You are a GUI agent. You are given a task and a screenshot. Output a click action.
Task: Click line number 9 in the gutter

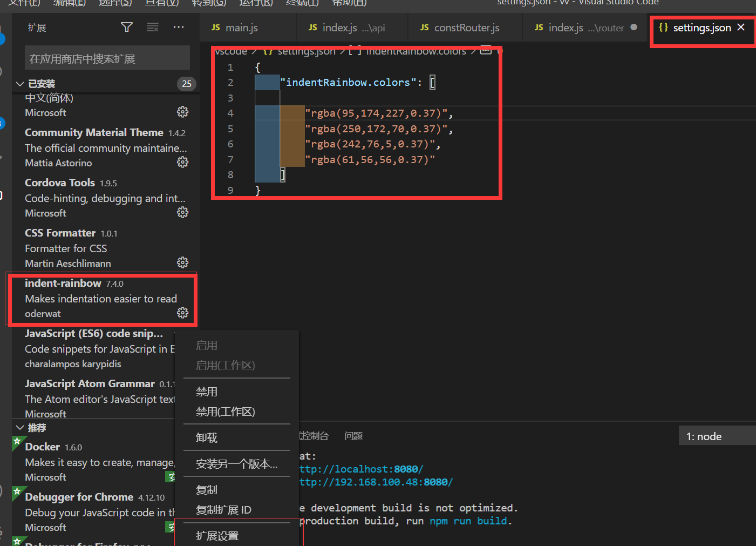pos(230,190)
